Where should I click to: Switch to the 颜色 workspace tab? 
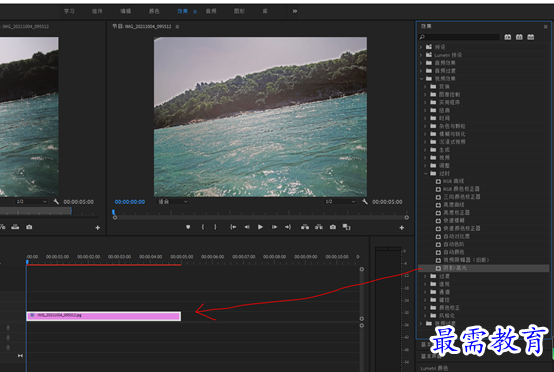coord(154,11)
